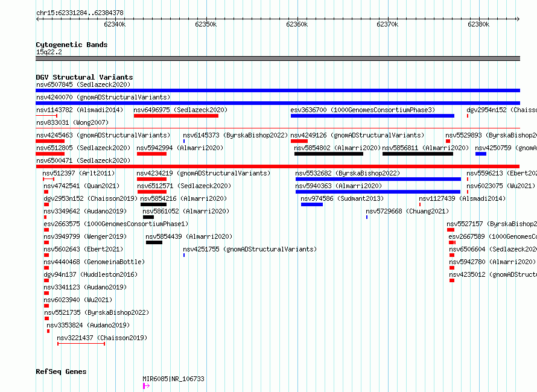Click the blue nsv4250759 variant bar
Image resolution: width=537 pixels, height=392 pixels.
[481, 154]
